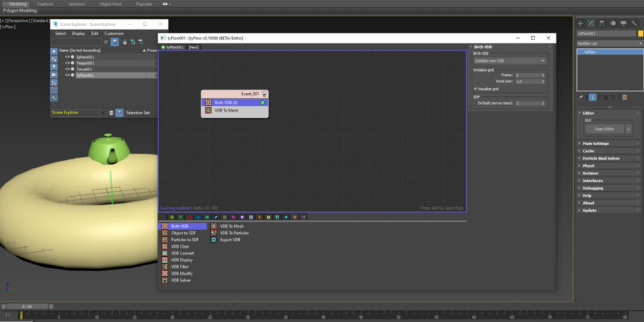Click the Polygon Modeling ribbon panel label
The image size is (644, 322).
tap(20, 11)
